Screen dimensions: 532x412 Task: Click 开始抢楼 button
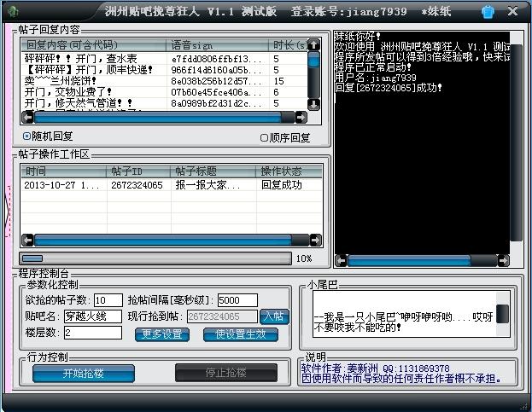84,374
